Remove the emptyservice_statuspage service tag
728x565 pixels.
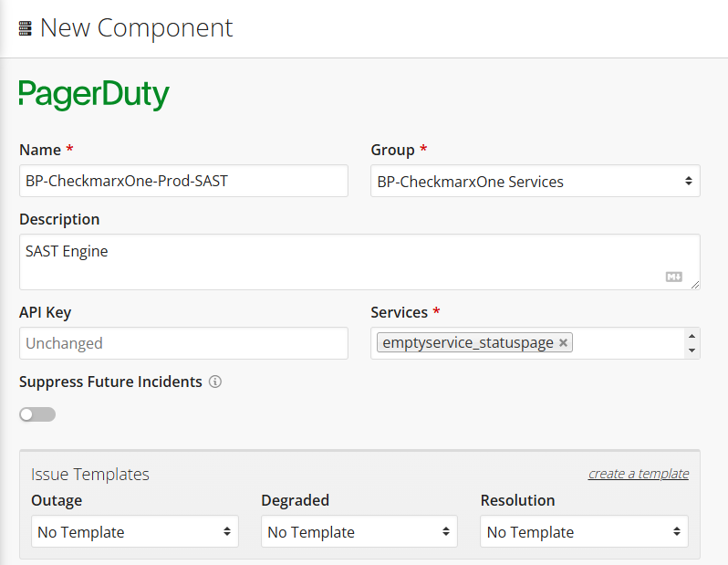pos(563,343)
